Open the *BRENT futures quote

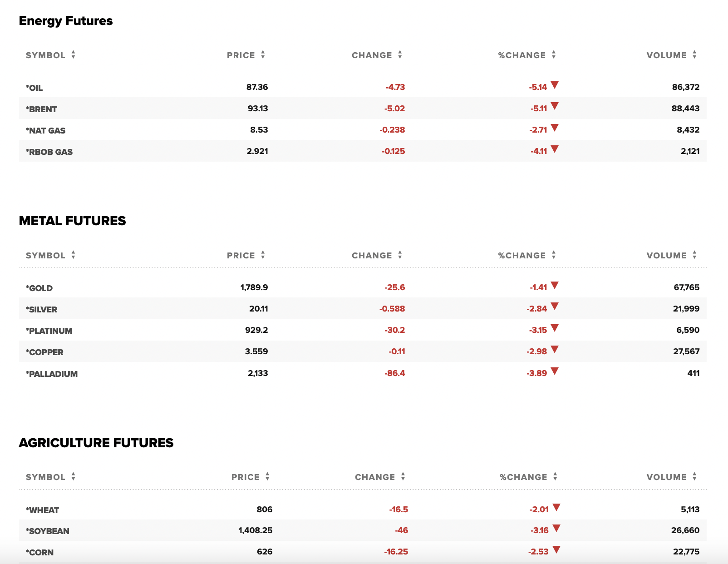point(41,109)
